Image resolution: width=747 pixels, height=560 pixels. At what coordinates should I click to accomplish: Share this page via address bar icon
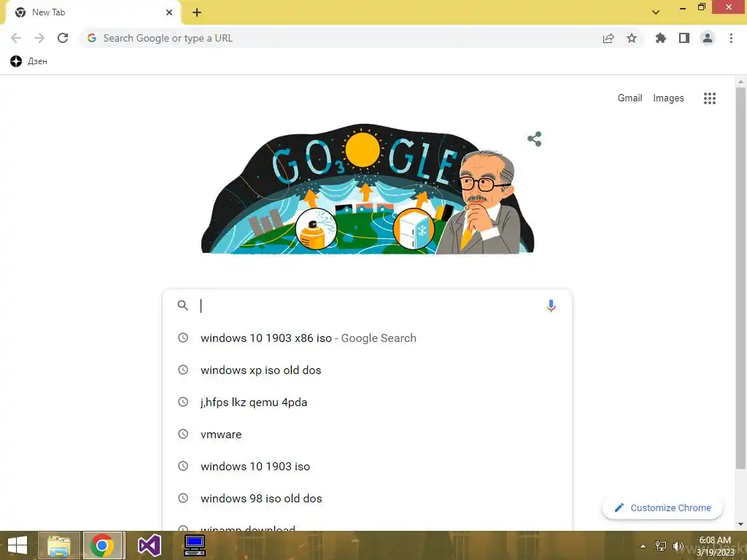click(x=608, y=38)
